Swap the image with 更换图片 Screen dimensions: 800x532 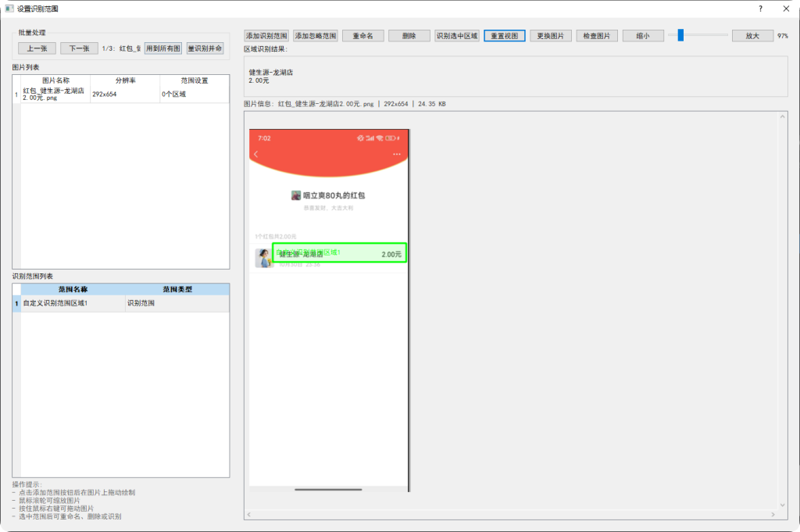(550, 35)
